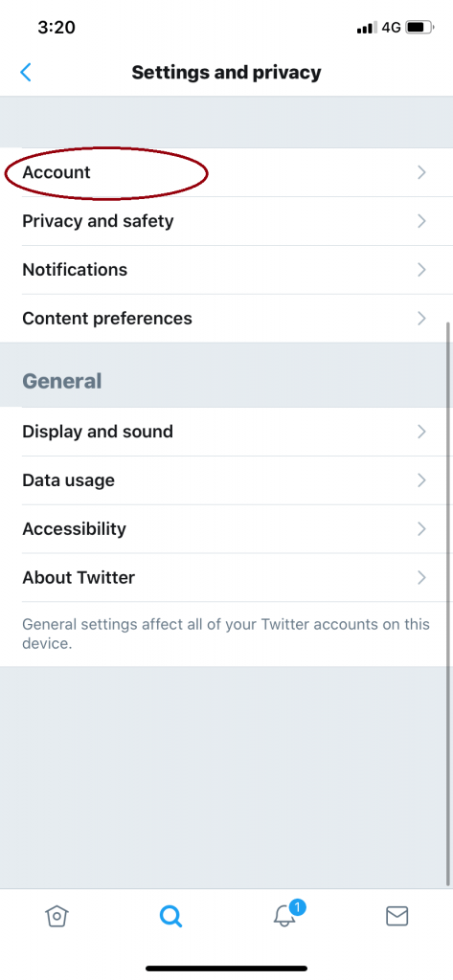This screenshot has height=980, width=453.
Task: Select the Search magnifier icon
Action: point(170,916)
